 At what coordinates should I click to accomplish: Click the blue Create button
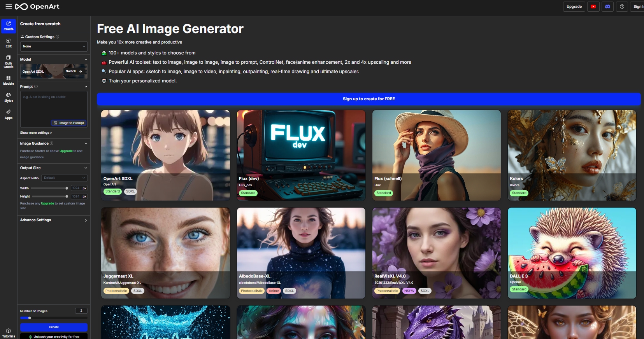[54, 327]
